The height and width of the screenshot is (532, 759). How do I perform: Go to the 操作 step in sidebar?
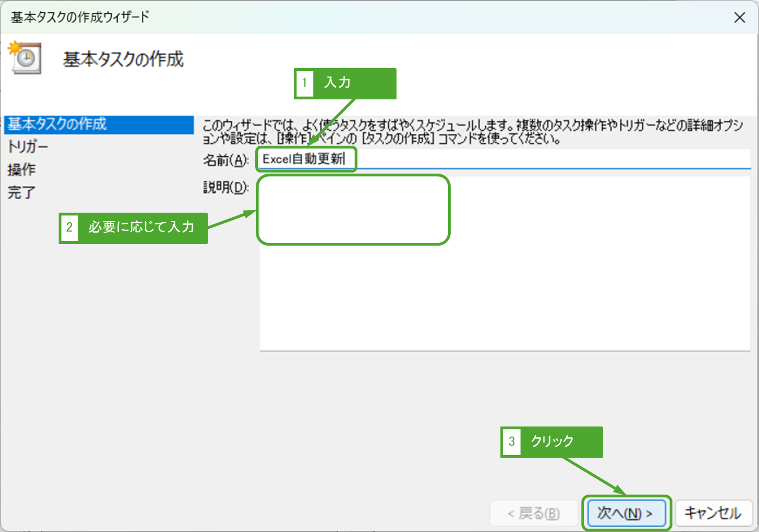22,170
